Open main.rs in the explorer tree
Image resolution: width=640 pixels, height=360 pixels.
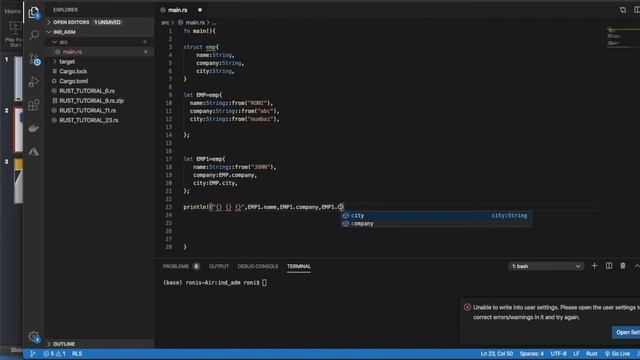pos(72,52)
